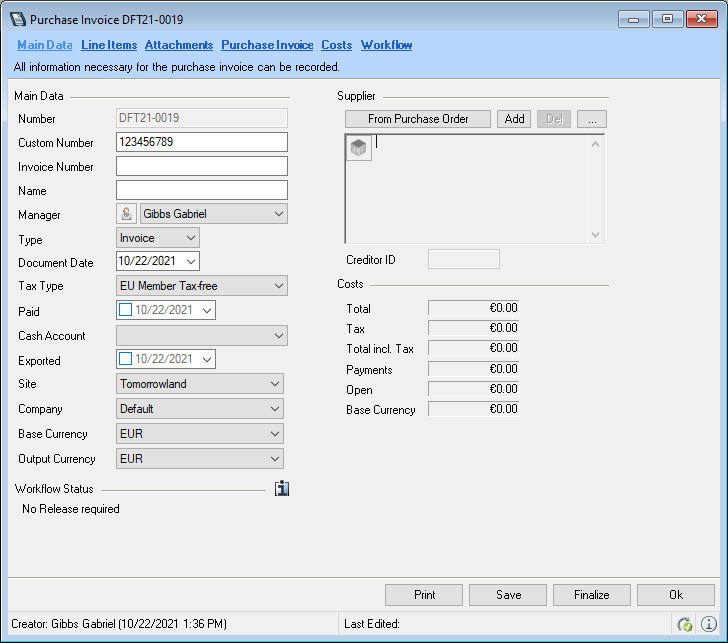This screenshot has height=643, width=728.
Task: Click the Purchase Invoice window title icon
Action: pyautogui.click(x=18, y=20)
